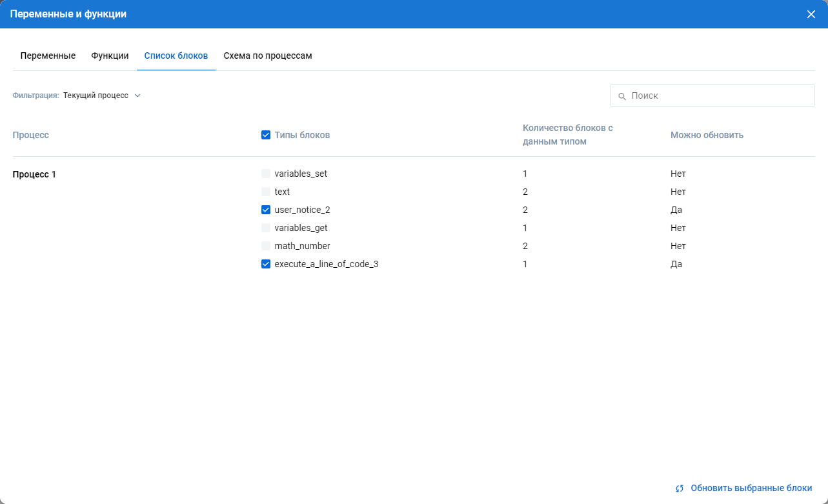The height and width of the screenshot is (504, 828).
Task: Click the Да value for execute_a_line_of_code_3
Action: [x=676, y=264]
